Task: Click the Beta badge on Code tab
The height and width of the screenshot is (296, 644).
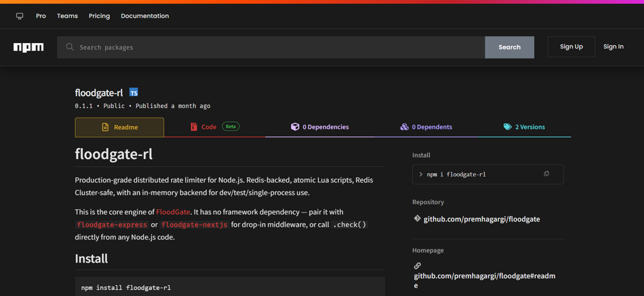Action: pyautogui.click(x=231, y=127)
